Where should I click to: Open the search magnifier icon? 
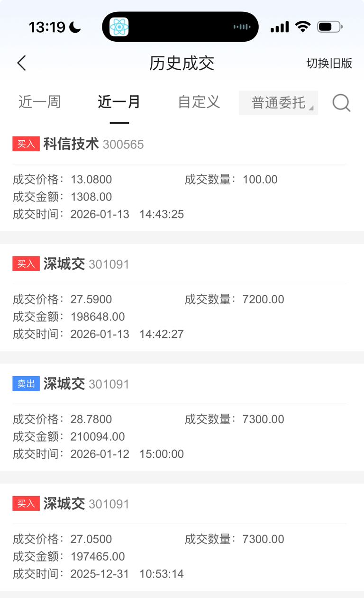click(341, 102)
